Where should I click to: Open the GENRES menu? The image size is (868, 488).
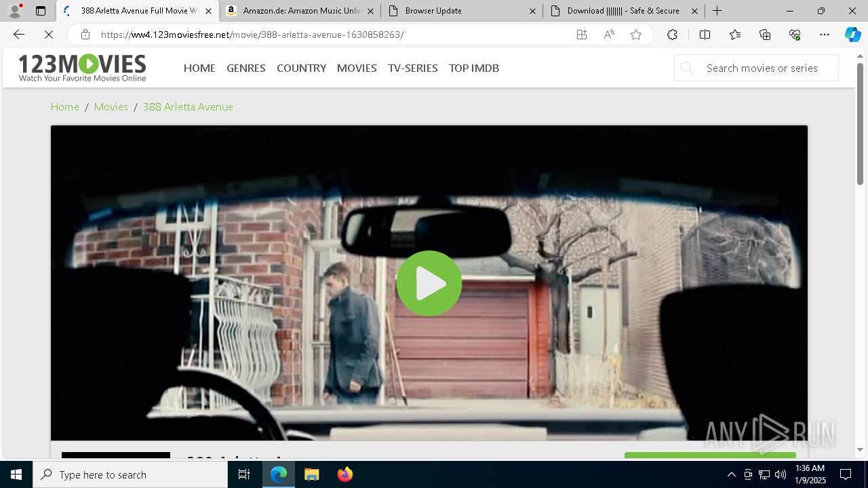click(x=246, y=68)
